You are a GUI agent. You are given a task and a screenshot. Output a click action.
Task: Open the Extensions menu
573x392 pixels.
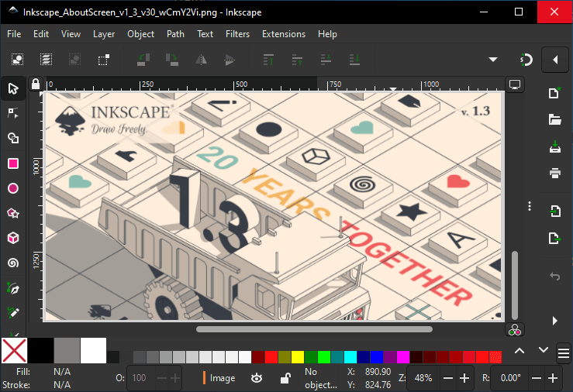pyautogui.click(x=283, y=34)
